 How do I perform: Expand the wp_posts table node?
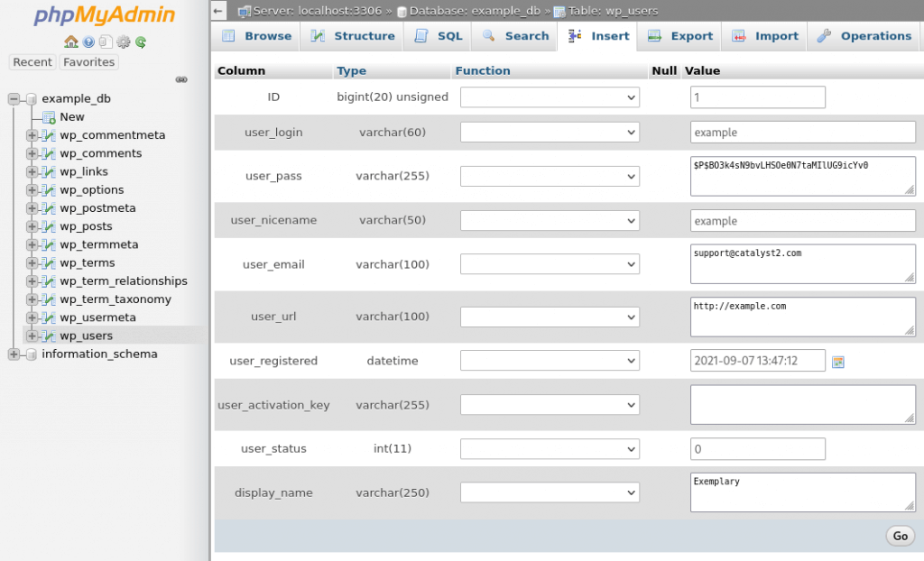(x=32, y=227)
